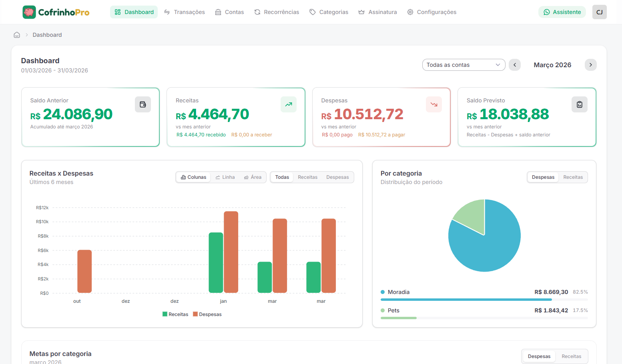Toggle Receitas legend entry in chart

[x=175, y=314]
